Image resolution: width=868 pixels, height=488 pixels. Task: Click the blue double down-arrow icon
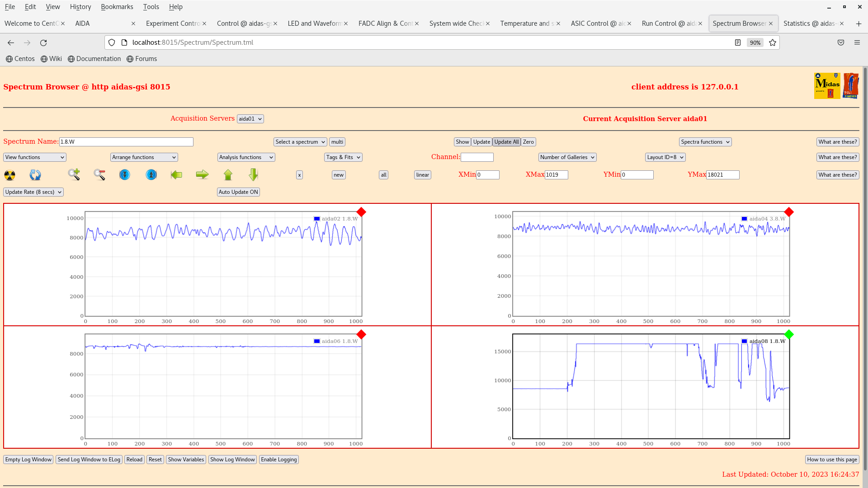point(125,175)
